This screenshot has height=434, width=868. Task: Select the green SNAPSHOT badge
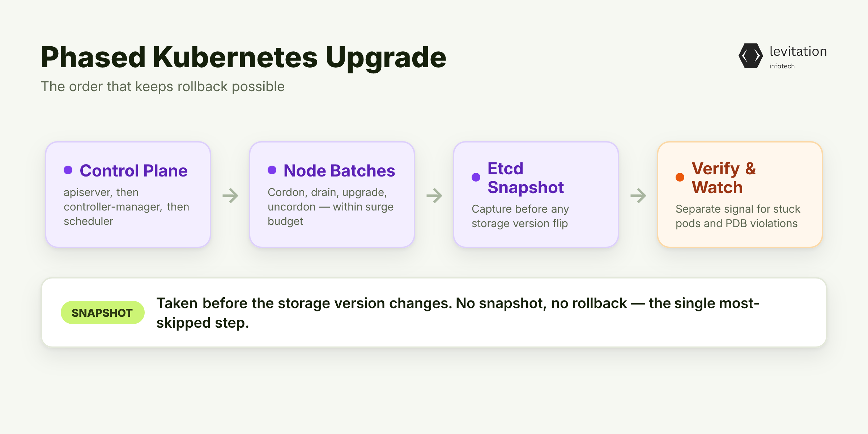click(x=102, y=312)
